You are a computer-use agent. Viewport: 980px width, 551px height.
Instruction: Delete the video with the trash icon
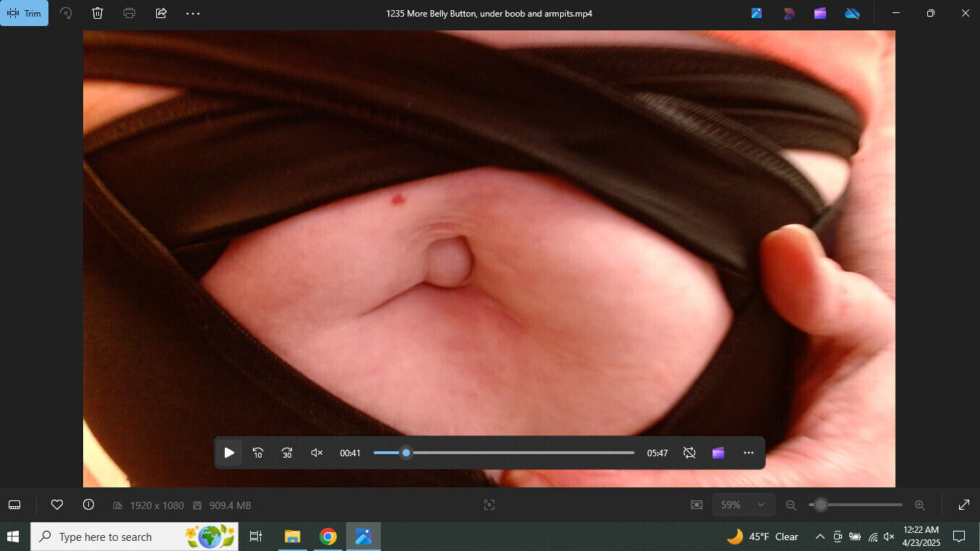tap(98, 13)
